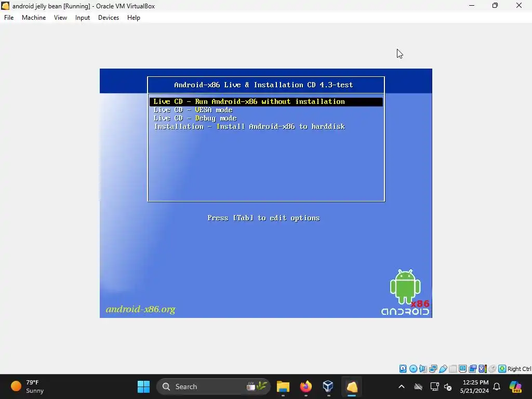The height and width of the screenshot is (399, 532).
Task: Open the Input menu
Action: (x=83, y=18)
